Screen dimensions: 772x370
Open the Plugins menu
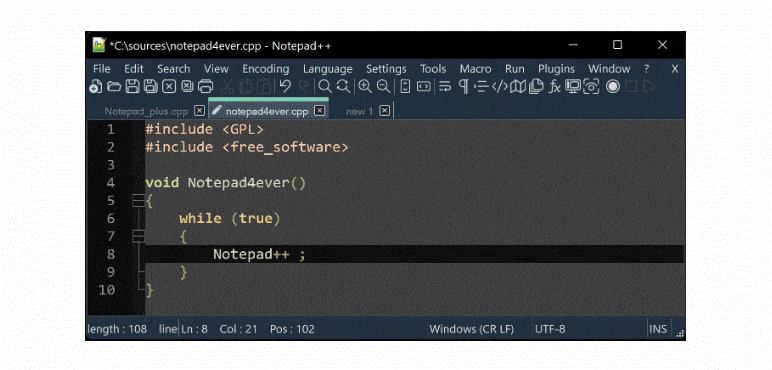coord(556,69)
